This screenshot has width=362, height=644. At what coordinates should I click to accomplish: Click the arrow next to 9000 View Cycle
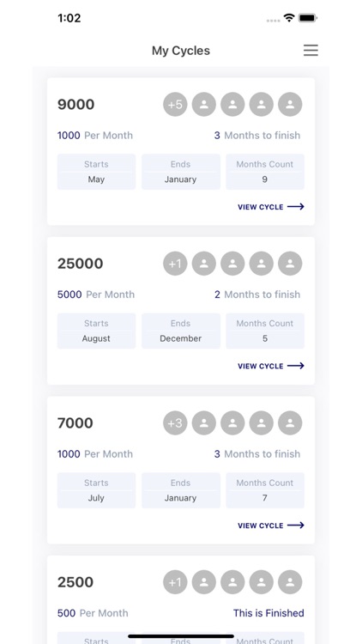coord(295,207)
